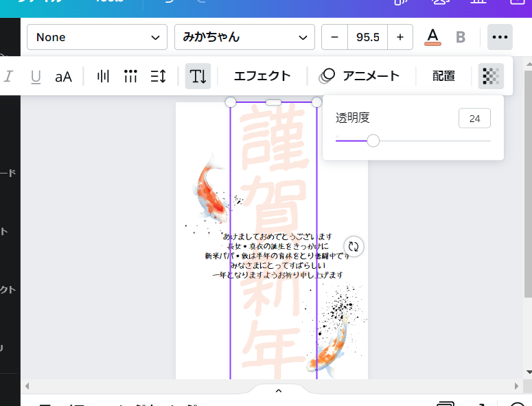Click the transparency slider handle
This screenshot has height=406, width=532.
[373, 141]
